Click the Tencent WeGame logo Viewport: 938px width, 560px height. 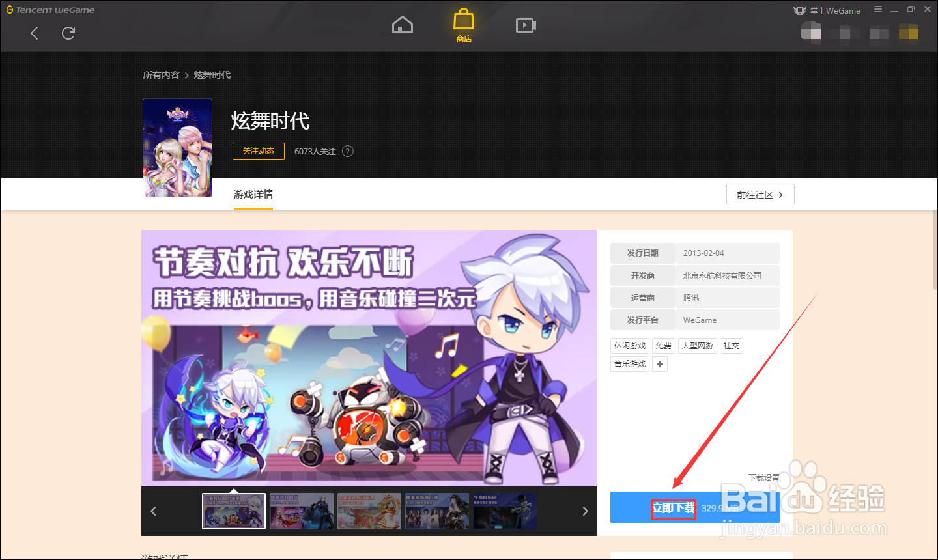[50, 10]
